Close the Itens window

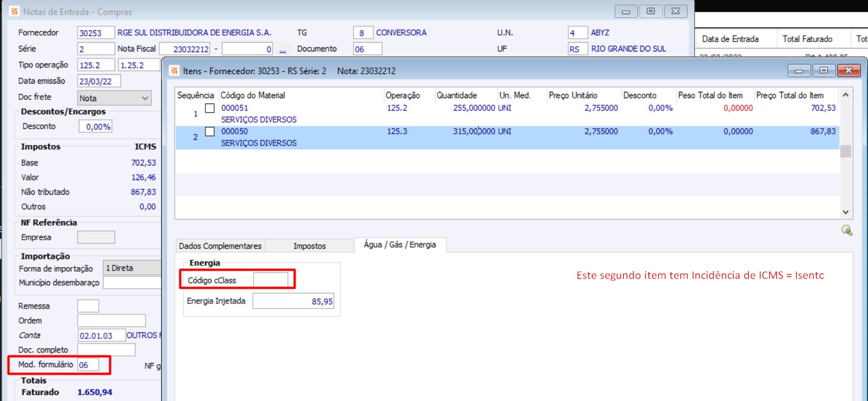tap(849, 70)
